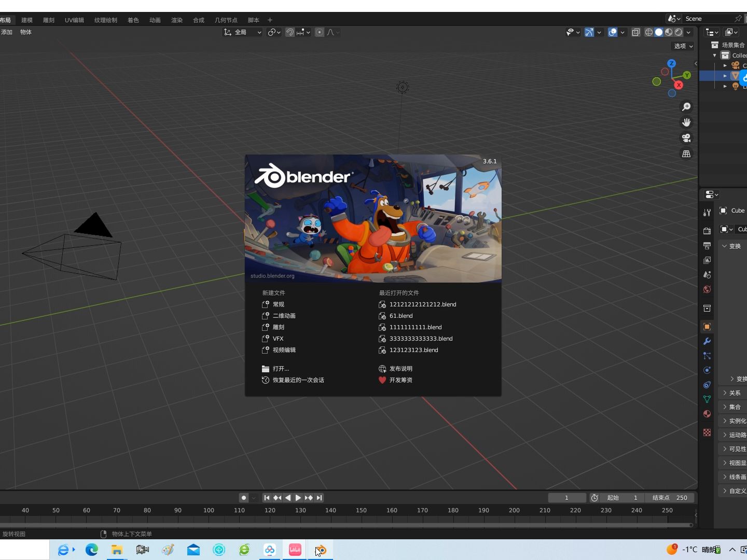Switch to material preview shading
The image size is (747, 560).
[x=669, y=32]
